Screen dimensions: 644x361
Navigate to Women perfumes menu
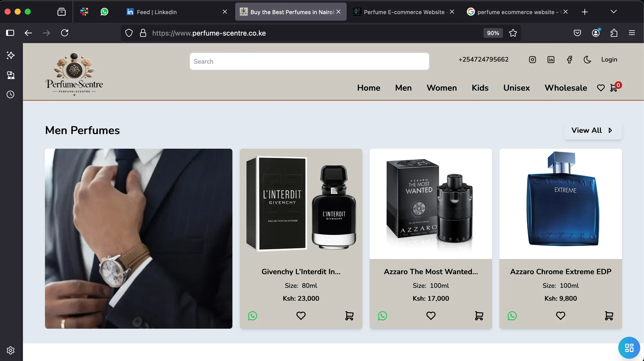[x=441, y=88]
